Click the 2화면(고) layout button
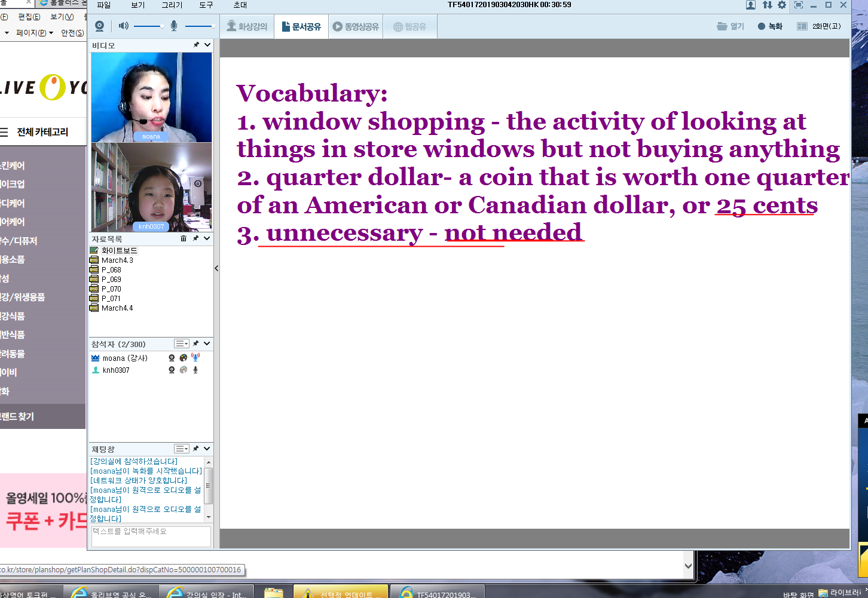The height and width of the screenshot is (598, 868). pyautogui.click(x=820, y=26)
